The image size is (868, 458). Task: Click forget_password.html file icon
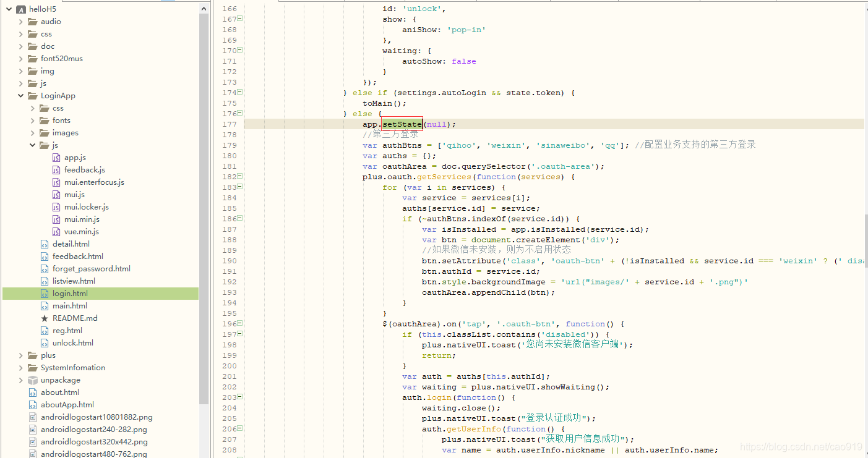point(45,269)
